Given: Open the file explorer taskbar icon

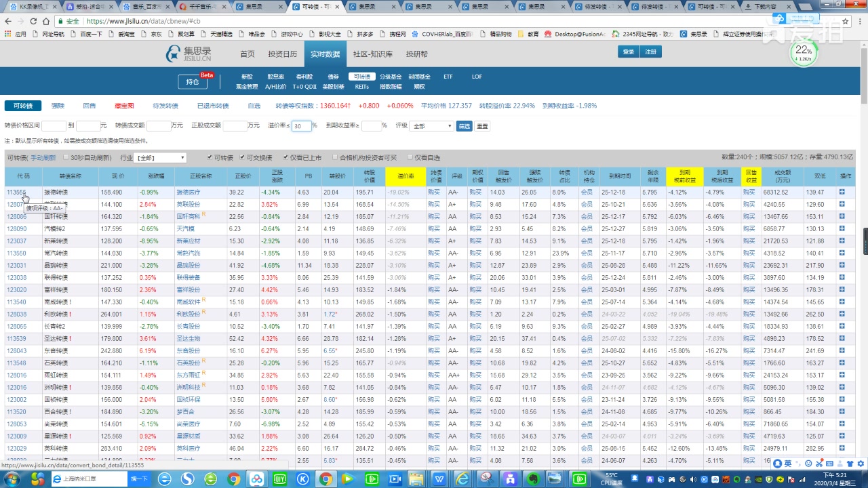Looking at the screenshot, I should click(x=416, y=479).
